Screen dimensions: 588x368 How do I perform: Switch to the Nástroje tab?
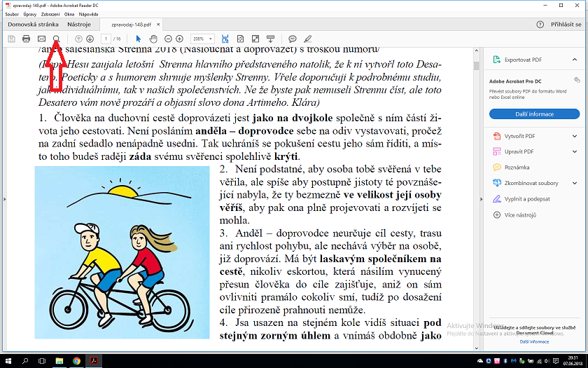78,24
